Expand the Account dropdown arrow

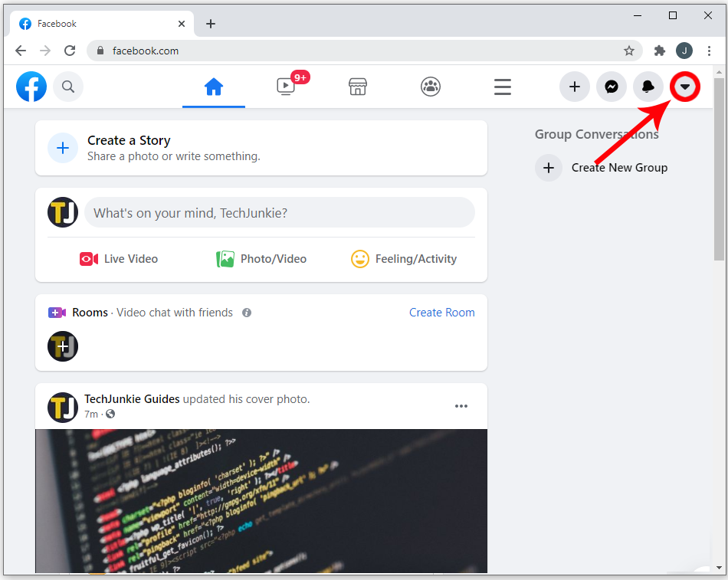[x=685, y=87]
